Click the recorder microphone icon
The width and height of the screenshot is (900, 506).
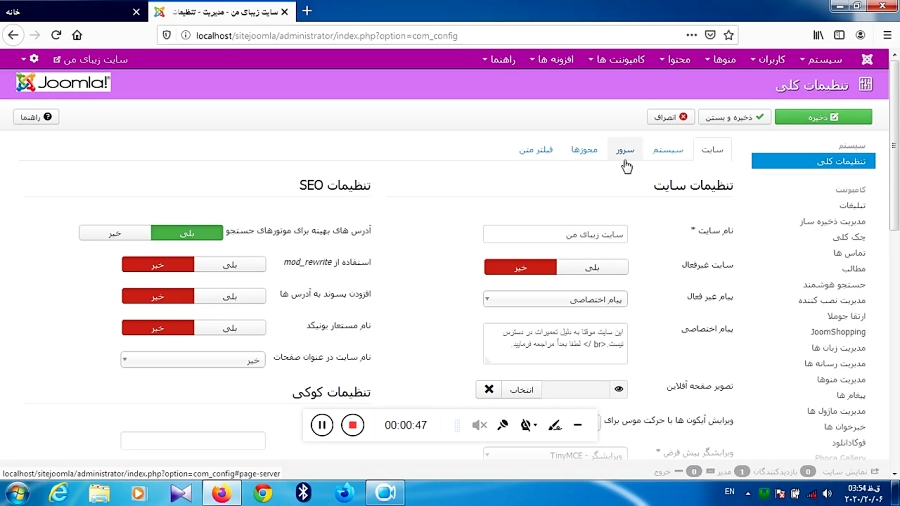(503, 425)
